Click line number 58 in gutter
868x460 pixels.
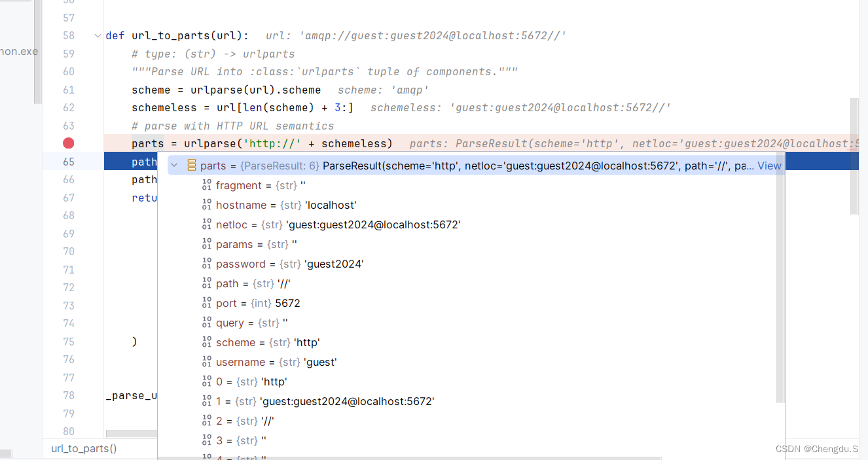(69, 35)
